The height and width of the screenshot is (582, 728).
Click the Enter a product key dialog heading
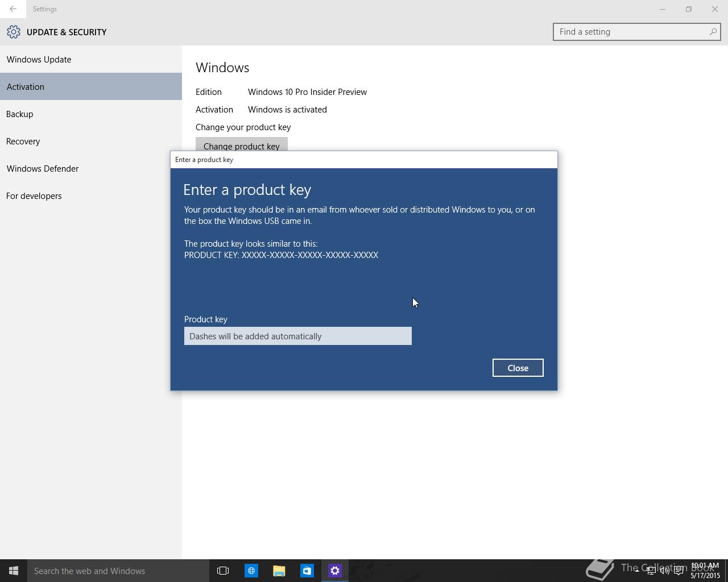pyautogui.click(x=247, y=189)
